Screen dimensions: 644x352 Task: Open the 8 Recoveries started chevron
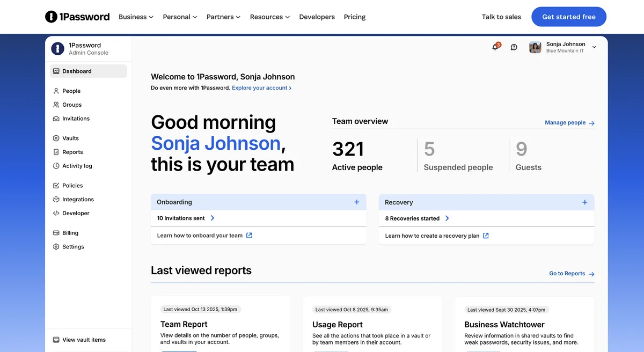pos(447,218)
